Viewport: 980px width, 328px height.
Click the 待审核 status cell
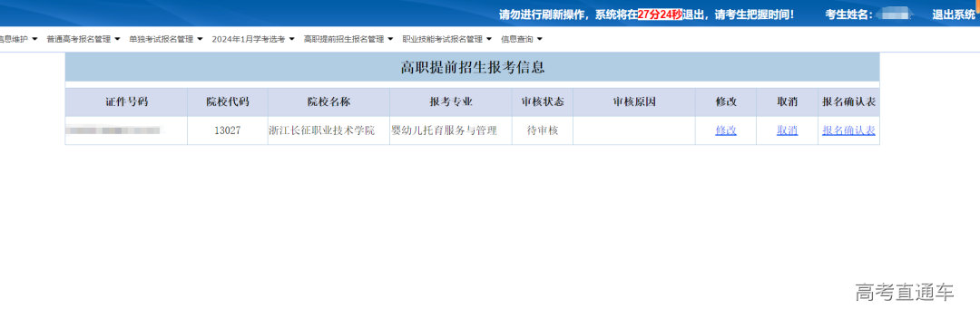click(542, 131)
